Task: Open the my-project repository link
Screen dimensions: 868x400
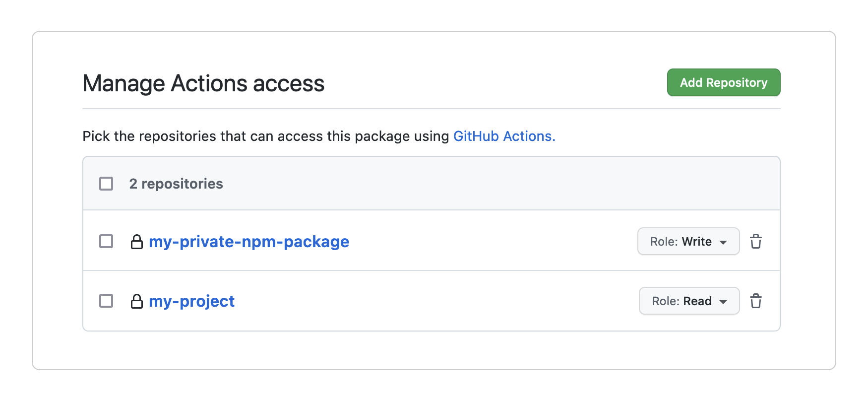Action: [x=191, y=301]
